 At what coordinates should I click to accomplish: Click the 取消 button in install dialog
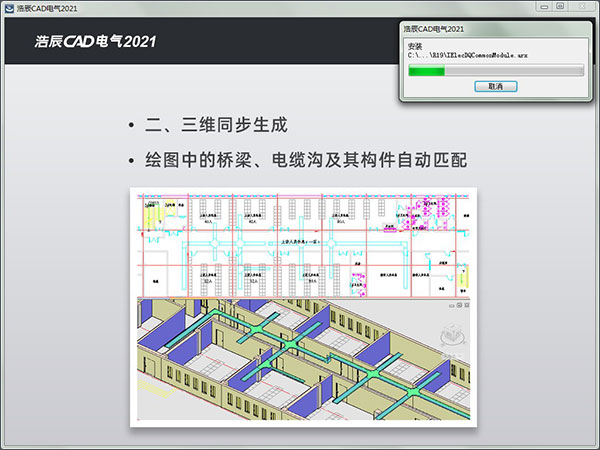coord(496,86)
